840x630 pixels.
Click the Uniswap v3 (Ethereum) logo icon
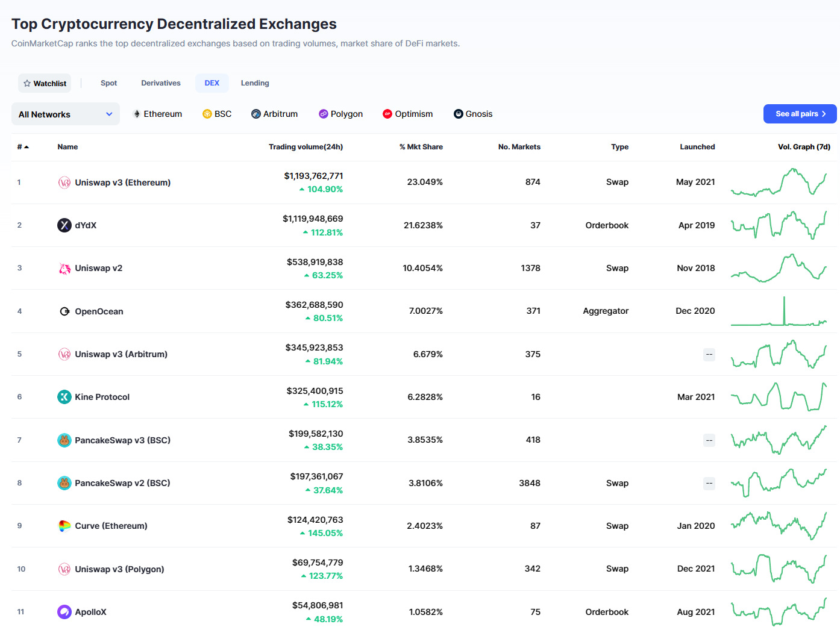(x=64, y=182)
